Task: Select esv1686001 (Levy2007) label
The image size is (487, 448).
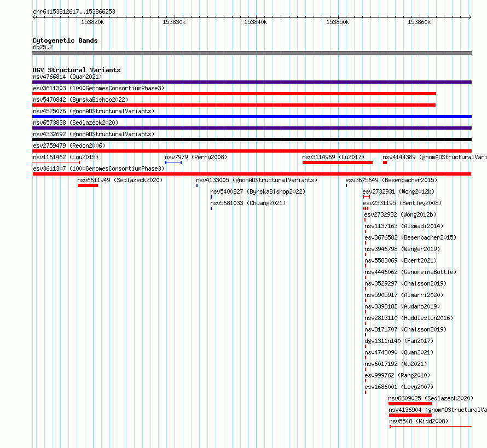Action: pyautogui.click(x=399, y=387)
